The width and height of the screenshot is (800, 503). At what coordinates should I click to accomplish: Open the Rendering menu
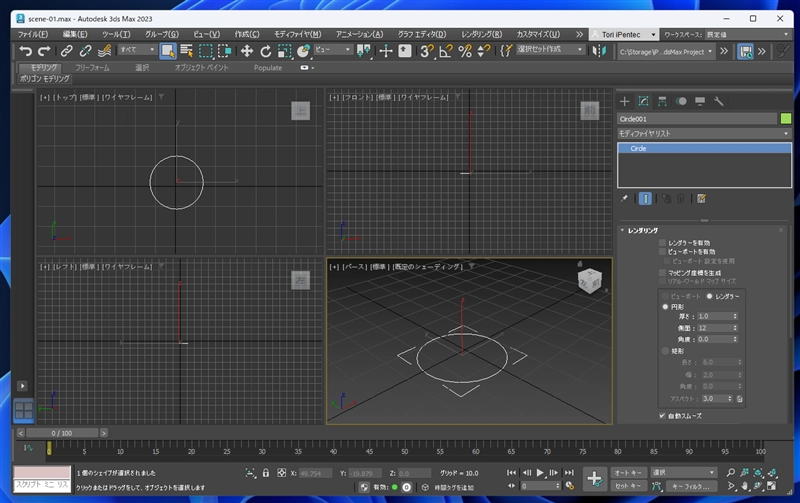click(482, 34)
